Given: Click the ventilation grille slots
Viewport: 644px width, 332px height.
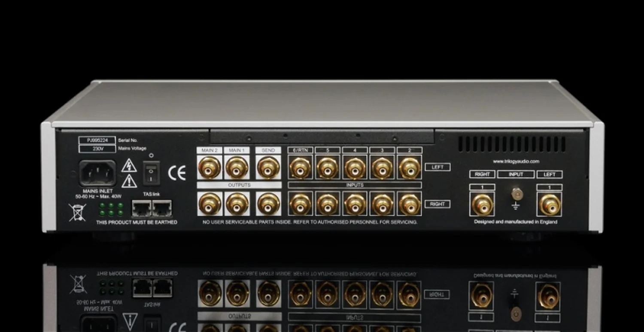Looking at the screenshot, I should 512,144.
